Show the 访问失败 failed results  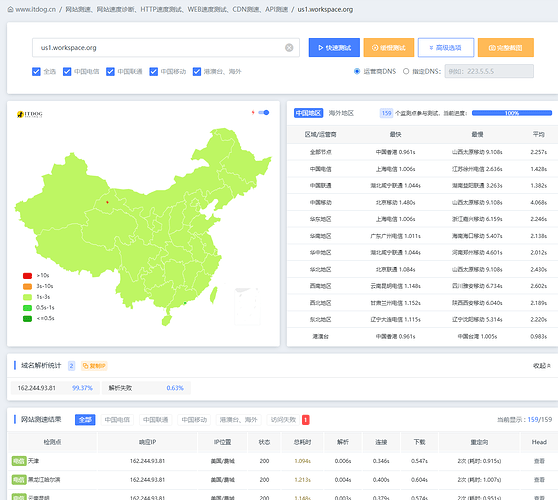(x=283, y=420)
